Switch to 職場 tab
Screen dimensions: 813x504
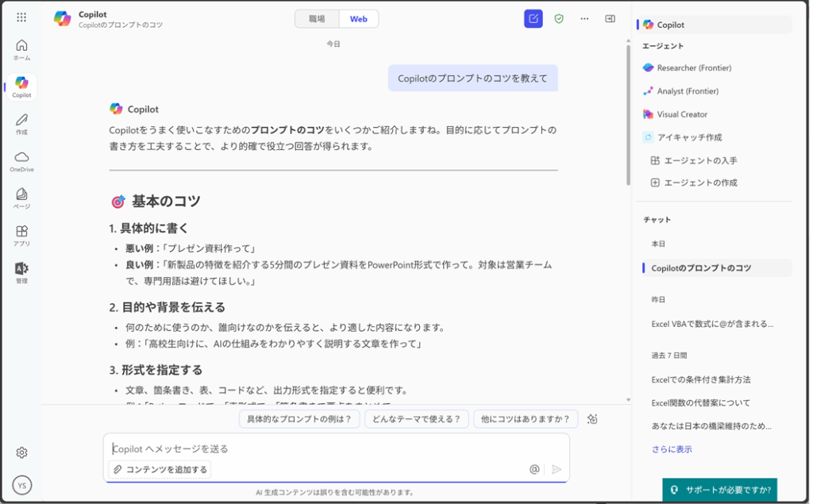tap(317, 19)
